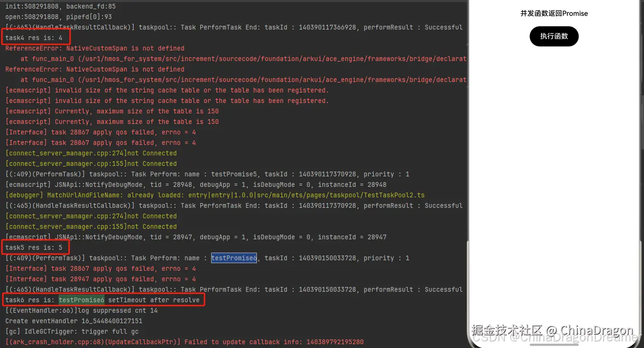Click second 'ReferenceError: NativeCustomSpan is not defined' line
644x348 pixels.
(x=95, y=69)
